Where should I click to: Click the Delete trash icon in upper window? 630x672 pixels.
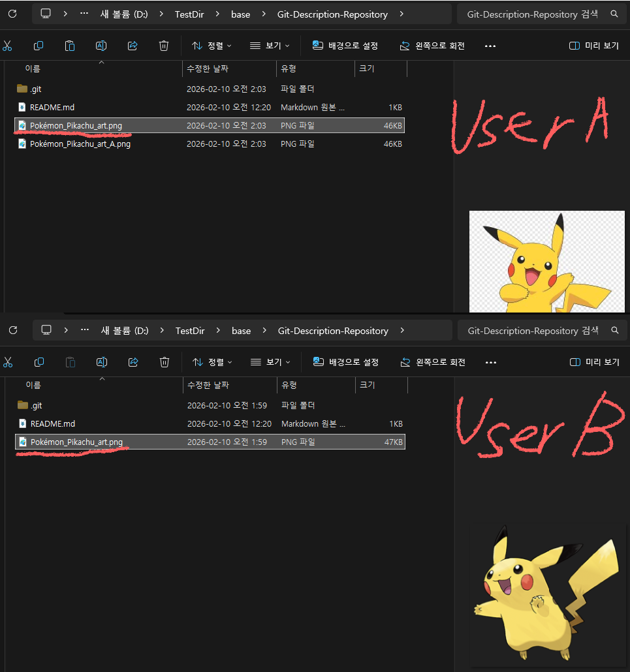point(164,46)
